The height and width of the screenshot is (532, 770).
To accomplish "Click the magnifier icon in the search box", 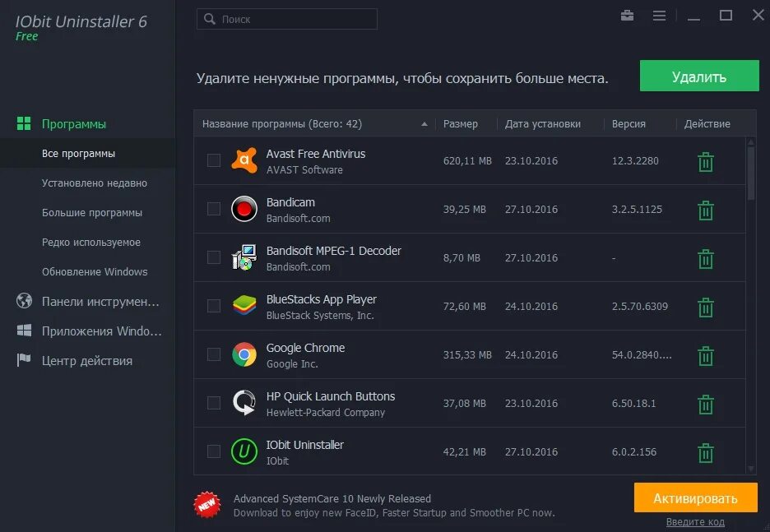I will (x=210, y=19).
